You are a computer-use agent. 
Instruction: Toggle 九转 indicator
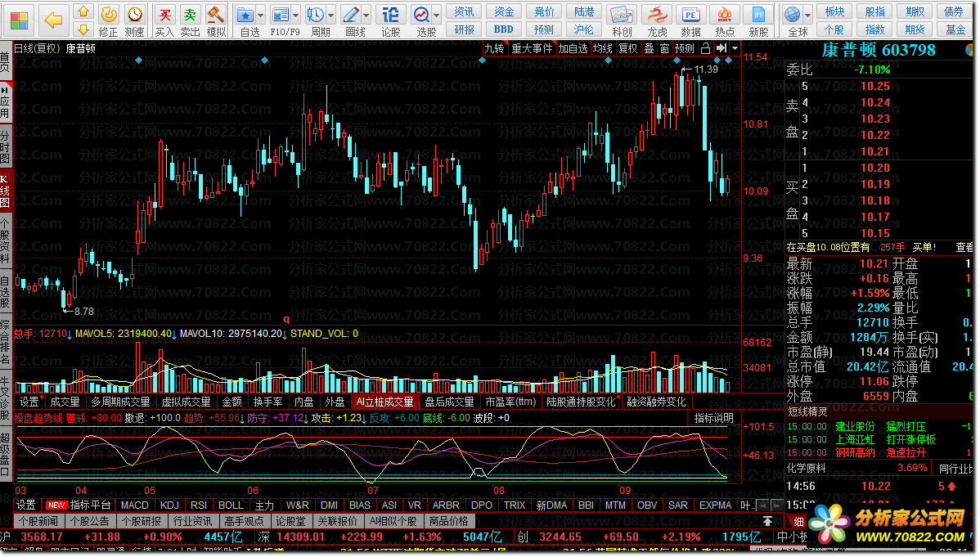tap(494, 48)
